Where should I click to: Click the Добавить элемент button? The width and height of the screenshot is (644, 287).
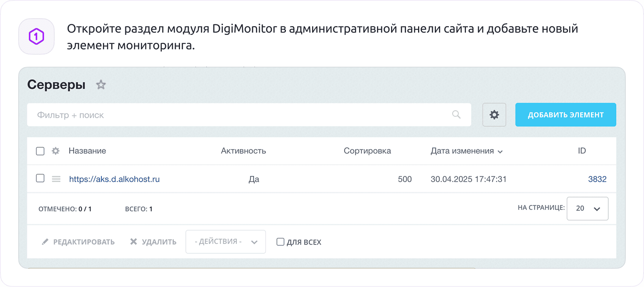coord(565,114)
